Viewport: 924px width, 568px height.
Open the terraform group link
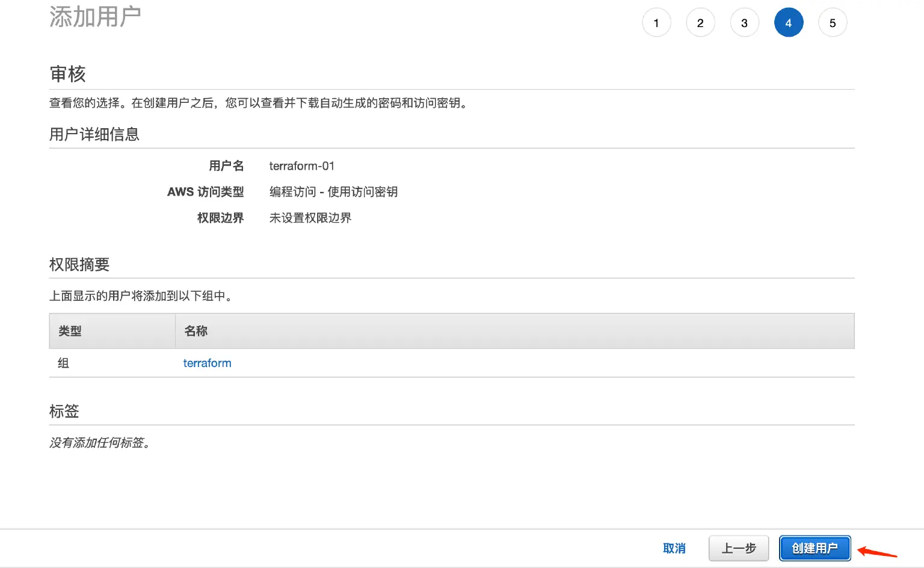pyautogui.click(x=207, y=363)
